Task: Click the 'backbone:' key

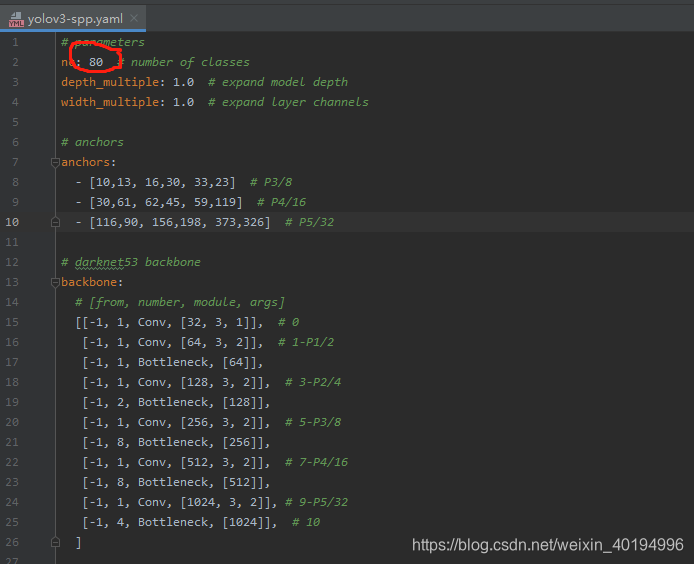Action: (x=92, y=282)
